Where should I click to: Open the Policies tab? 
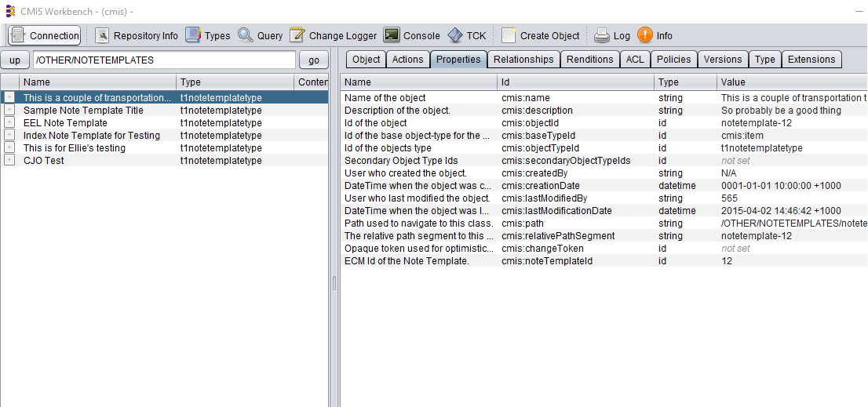[673, 59]
